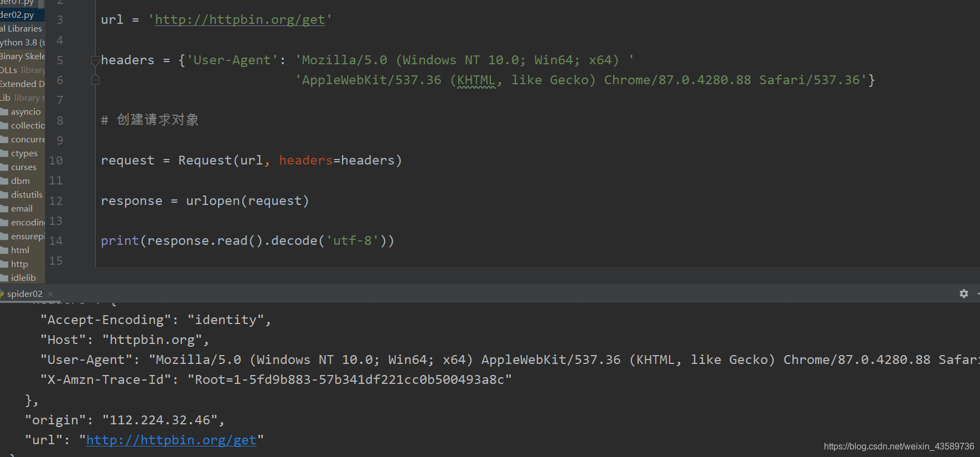The width and height of the screenshot is (980, 457).
Task: Click the KHTML underlined word in code
Action: tap(476, 80)
